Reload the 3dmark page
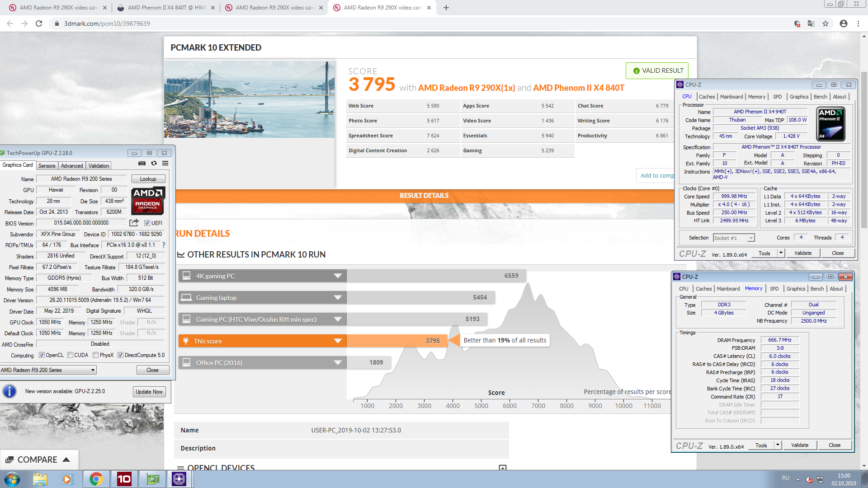Screen dimensions: 868x488 click(x=39, y=23)
